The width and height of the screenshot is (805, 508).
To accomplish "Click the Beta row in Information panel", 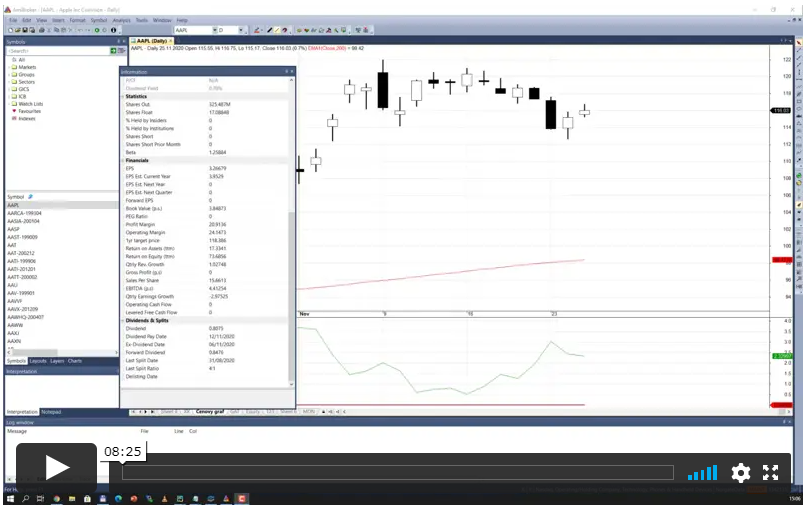I will (205, 153).
